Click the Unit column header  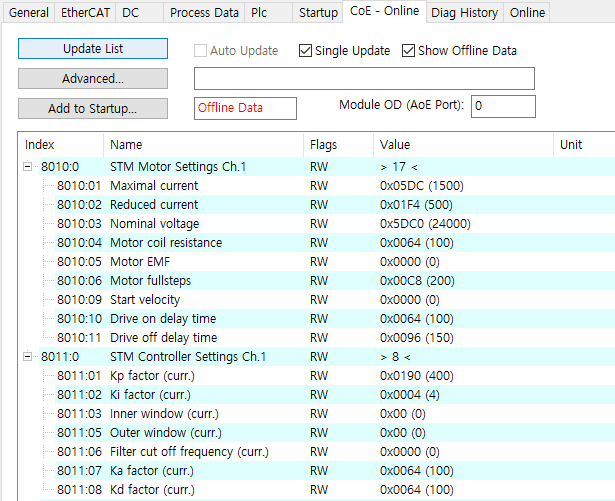pos(584,145)
